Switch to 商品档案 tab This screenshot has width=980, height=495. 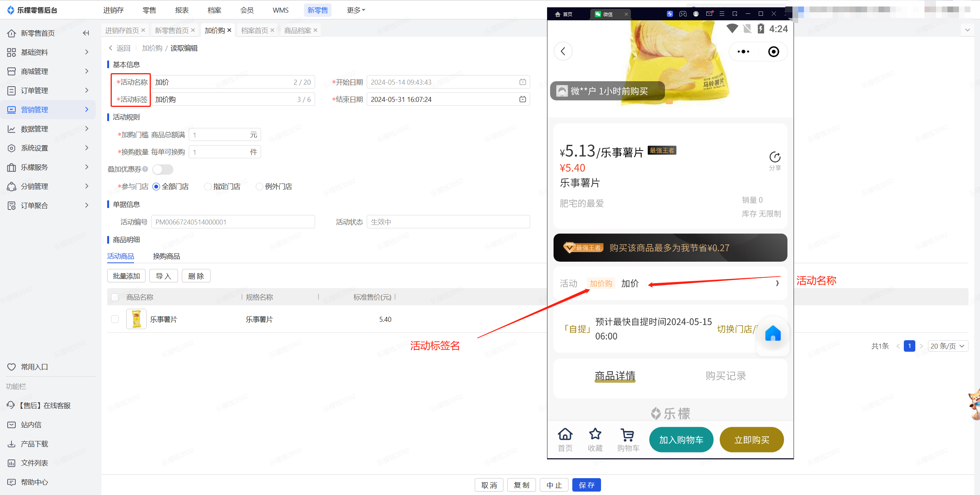pos(297,30)
